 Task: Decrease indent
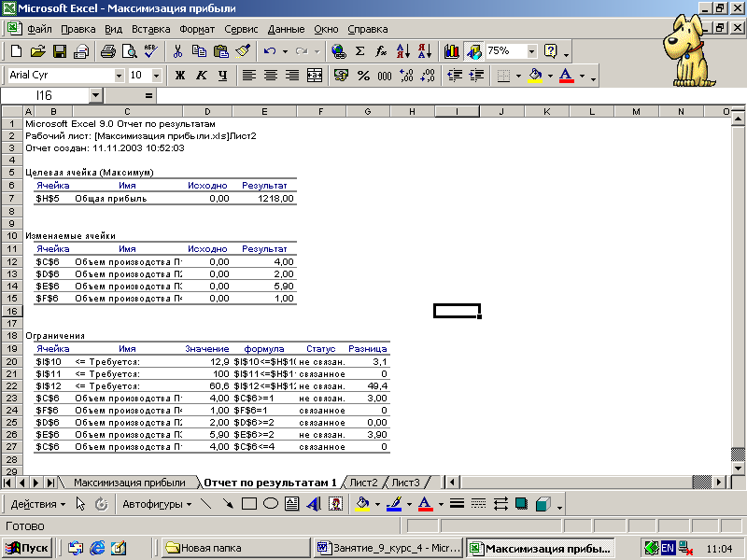[455, 76]
